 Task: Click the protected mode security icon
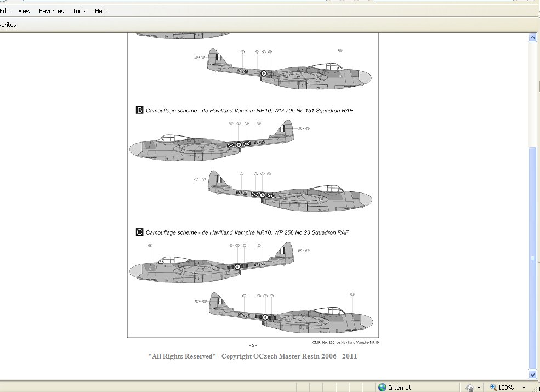(469, 387)
